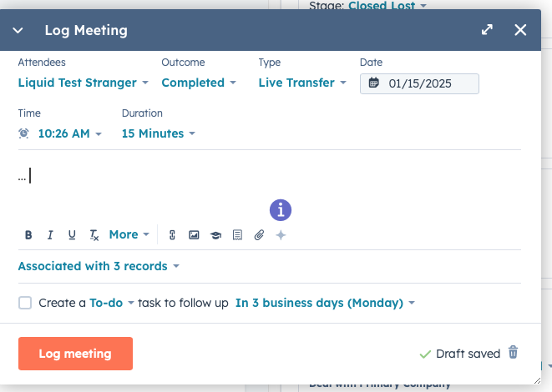Click the purple info circle icon
Image resolution: width=552 pixels, height=392 pixels.
coord(281,210)
